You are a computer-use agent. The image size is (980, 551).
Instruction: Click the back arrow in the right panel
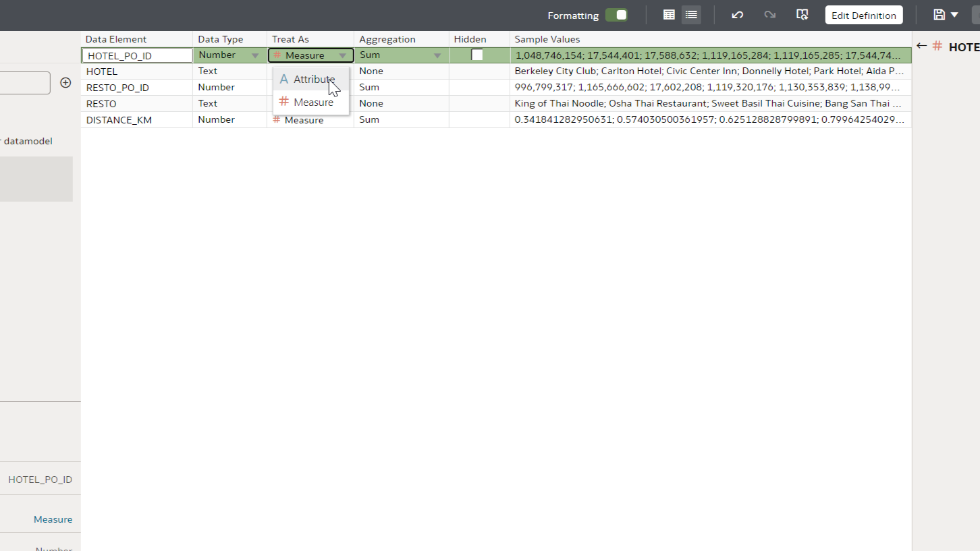pos(921,47)
